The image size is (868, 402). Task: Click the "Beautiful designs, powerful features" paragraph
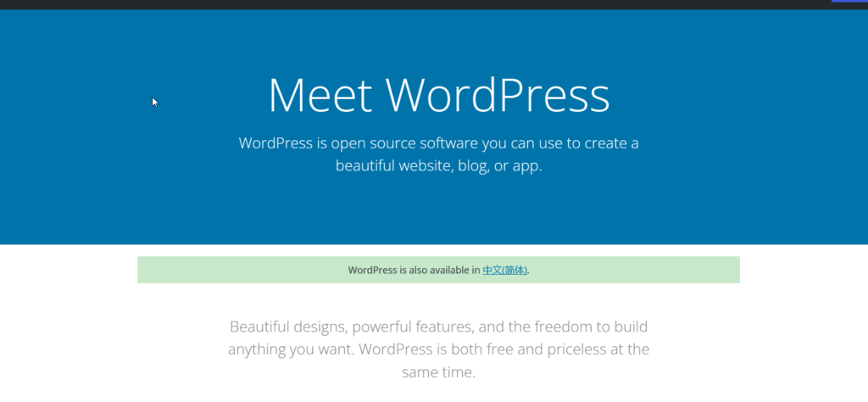438,349
